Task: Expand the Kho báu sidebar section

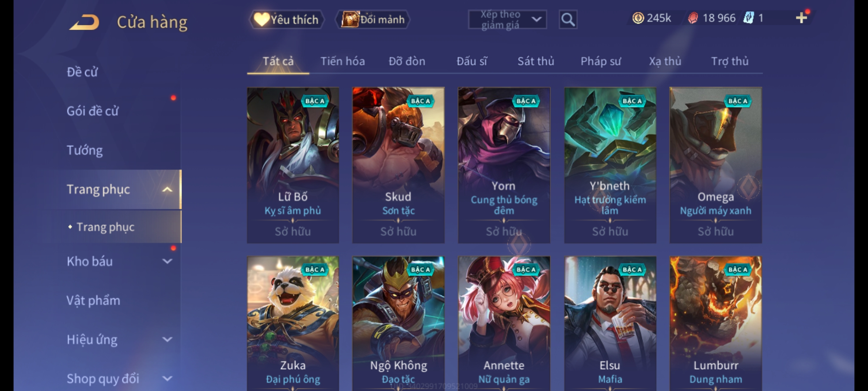Action: coord(167,261)
